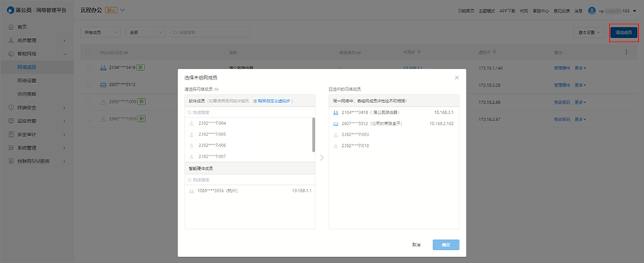Viewport: 644px width, 263px height.
Task: Open the 基本设置 dropdown
Action: pos(589,32)
